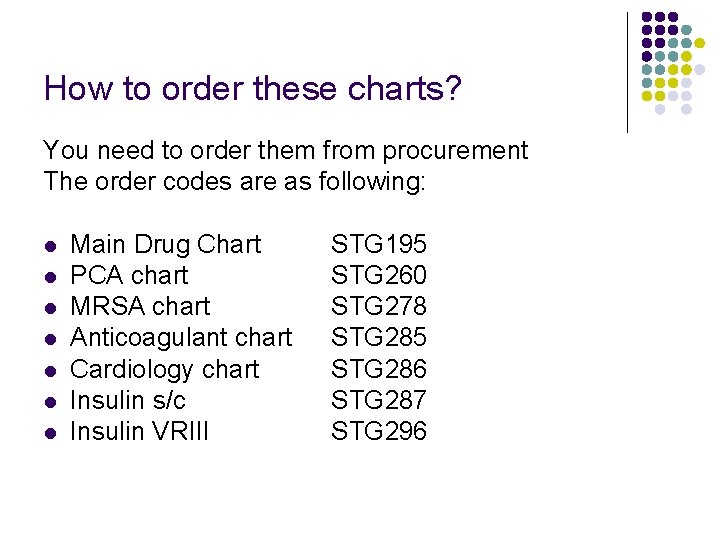Click the bullet beside Insulin VRIII
Screen dimensions: 720x540
click(x=51, y=433)
